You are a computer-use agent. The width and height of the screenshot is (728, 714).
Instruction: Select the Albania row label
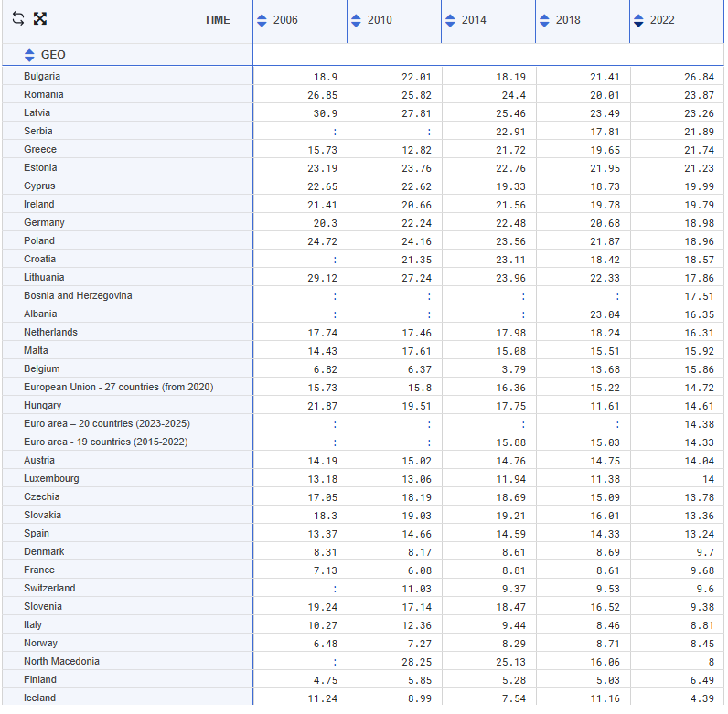(40, 314)
